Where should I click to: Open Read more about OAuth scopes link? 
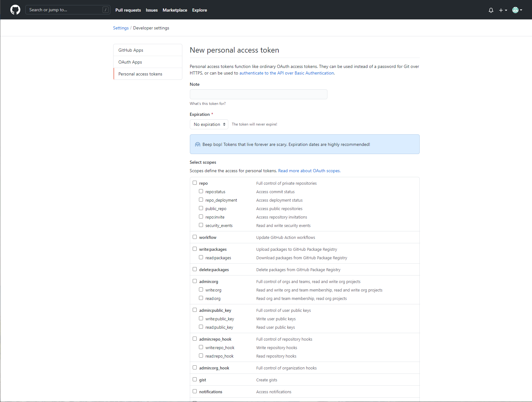click(309, 171)
